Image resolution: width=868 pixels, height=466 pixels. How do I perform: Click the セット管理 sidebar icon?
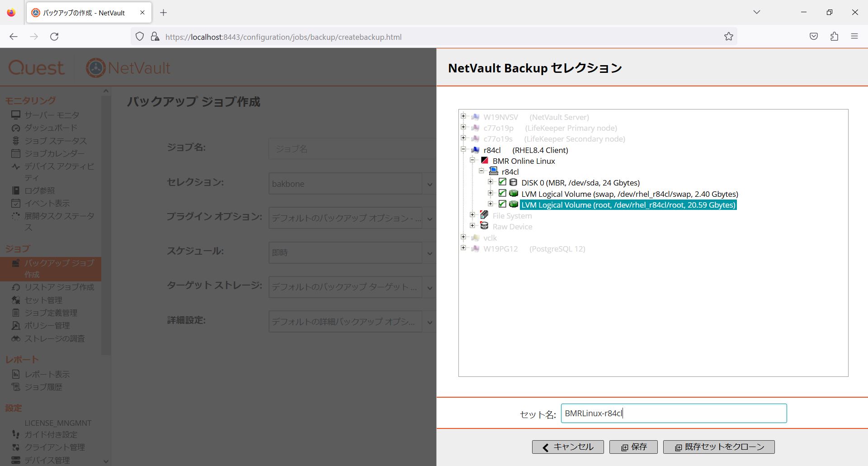click(16, 300)
